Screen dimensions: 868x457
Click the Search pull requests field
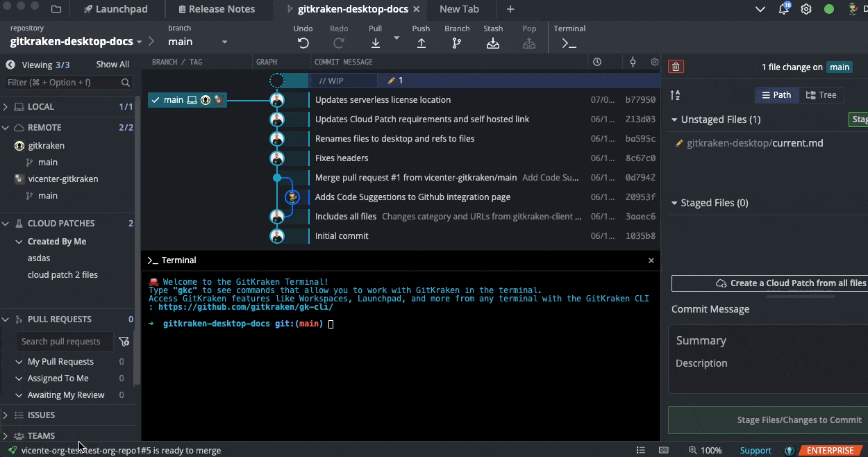coord(65,341)
